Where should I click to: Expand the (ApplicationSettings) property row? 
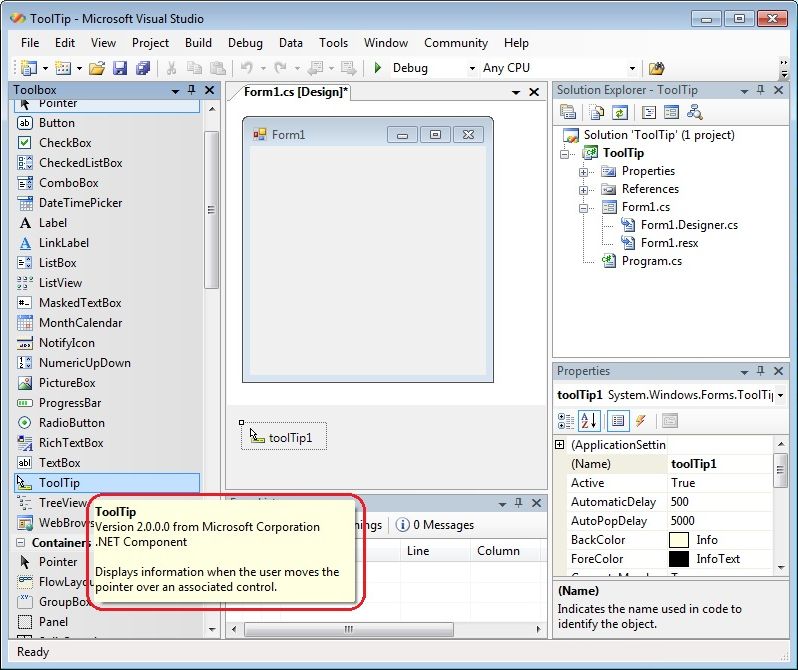pos(559,444)
